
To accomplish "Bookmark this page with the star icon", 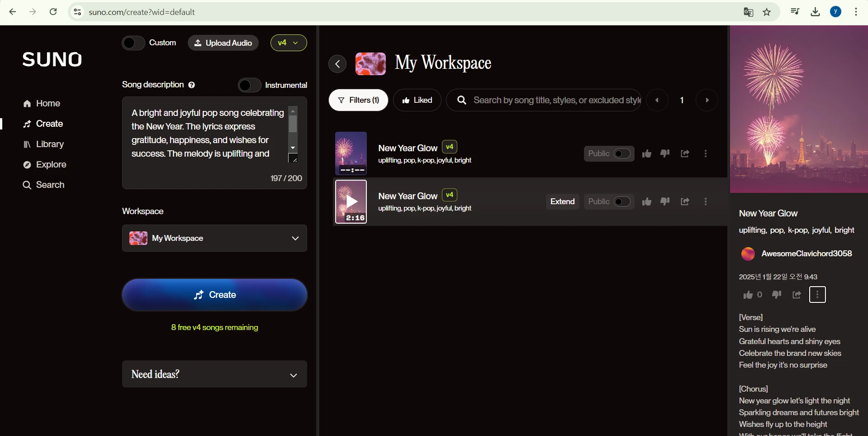I will click(767, 12).
